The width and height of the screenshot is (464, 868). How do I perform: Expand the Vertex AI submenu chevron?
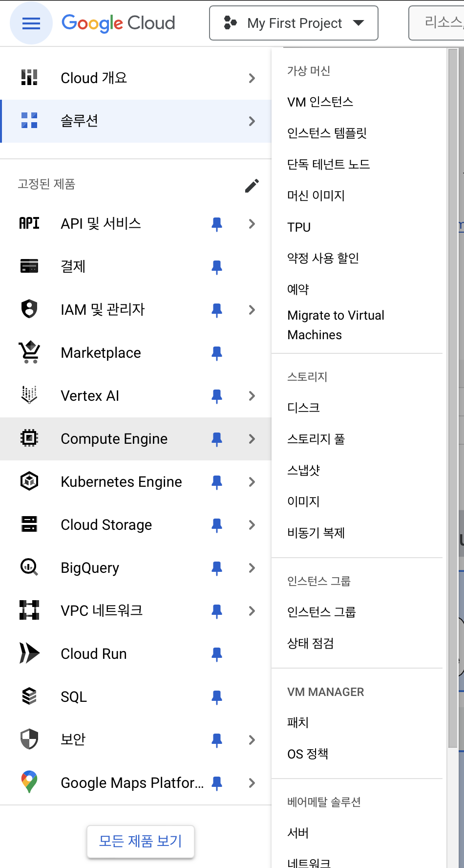[x=252, y=396]
